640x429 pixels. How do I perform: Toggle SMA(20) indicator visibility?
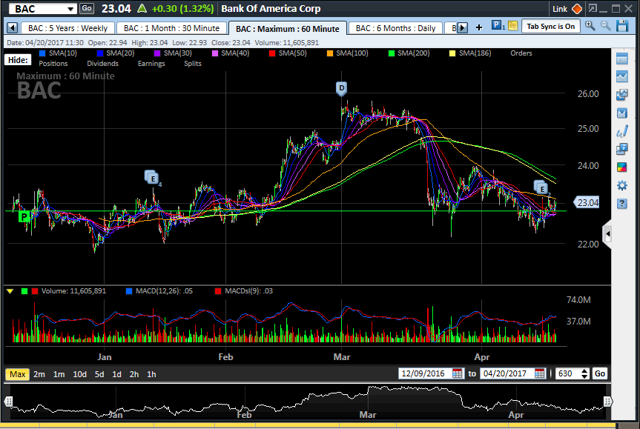[116, 53]
